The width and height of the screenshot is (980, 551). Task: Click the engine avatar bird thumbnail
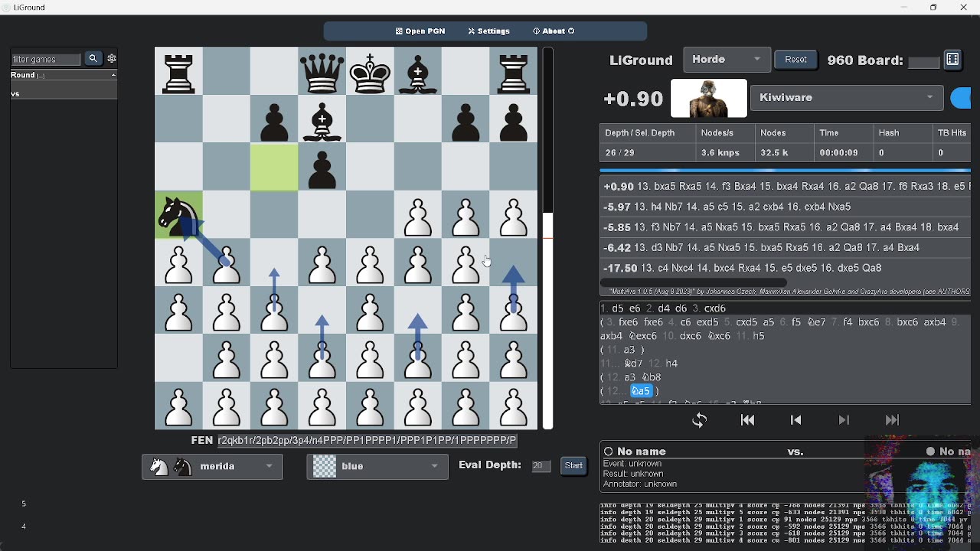(x=710, y=98)
